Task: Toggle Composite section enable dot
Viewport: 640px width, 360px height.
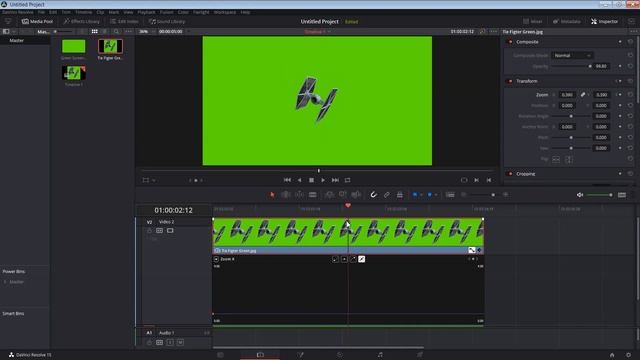Action: [x=510, y=42]
